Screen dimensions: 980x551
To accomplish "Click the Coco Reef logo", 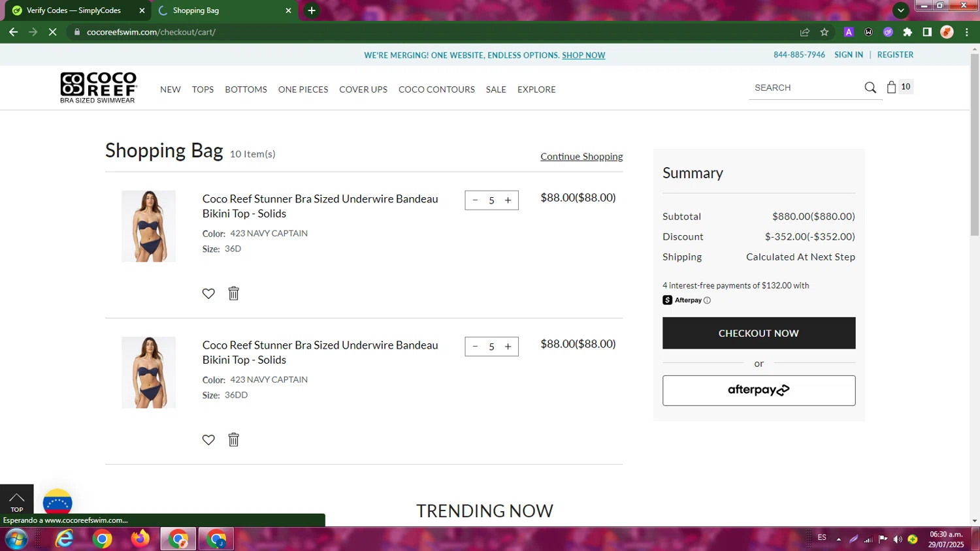I will 98,87.
